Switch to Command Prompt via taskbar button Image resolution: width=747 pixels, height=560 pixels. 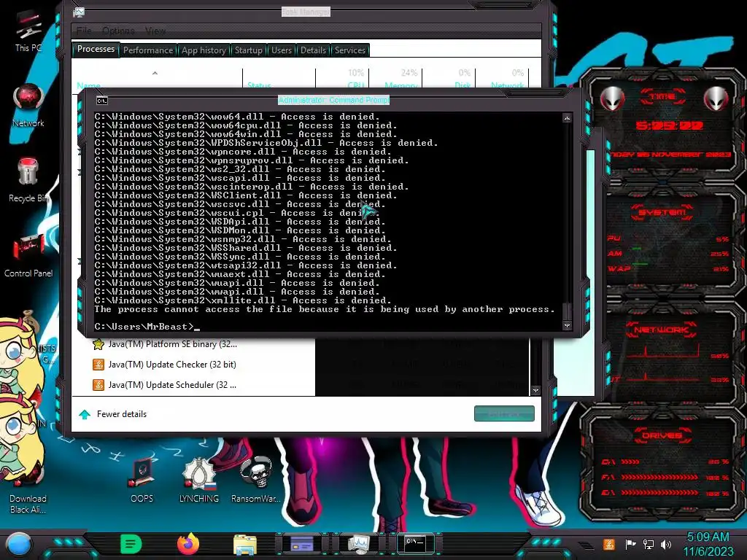coord(415,543)
